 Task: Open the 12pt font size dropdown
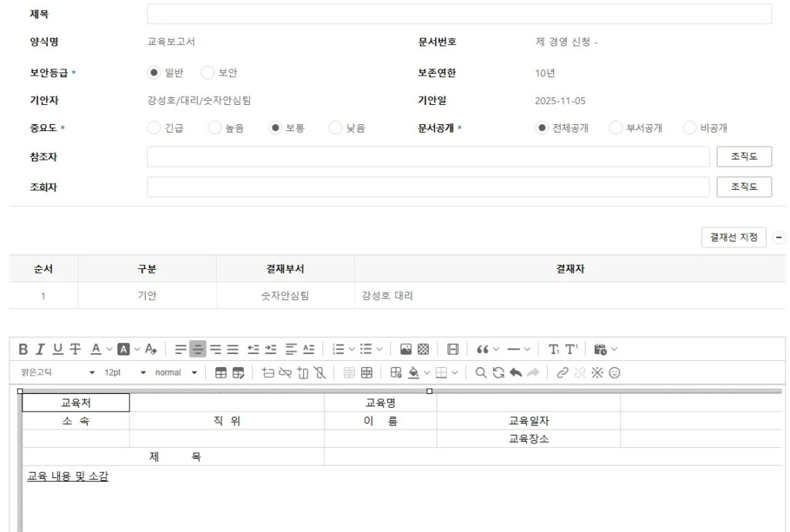[124, 372]
